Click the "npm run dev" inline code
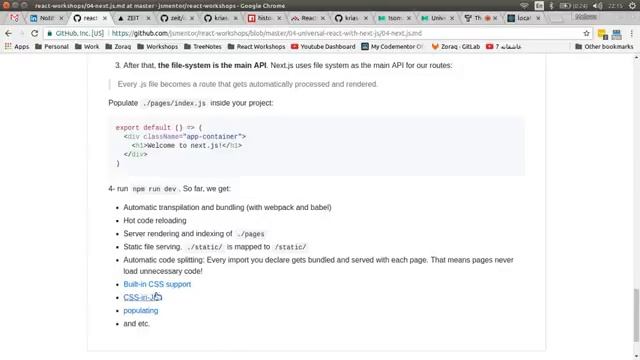 [154, 189]
